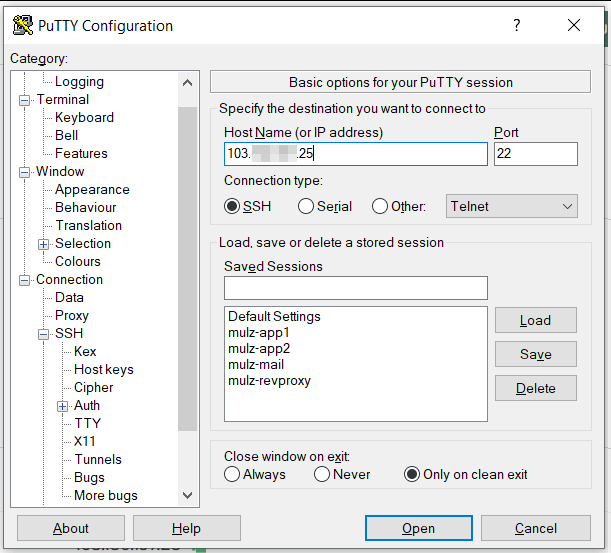Choose Never for close window on exit

pyautogui.click(x=322, y=475)
